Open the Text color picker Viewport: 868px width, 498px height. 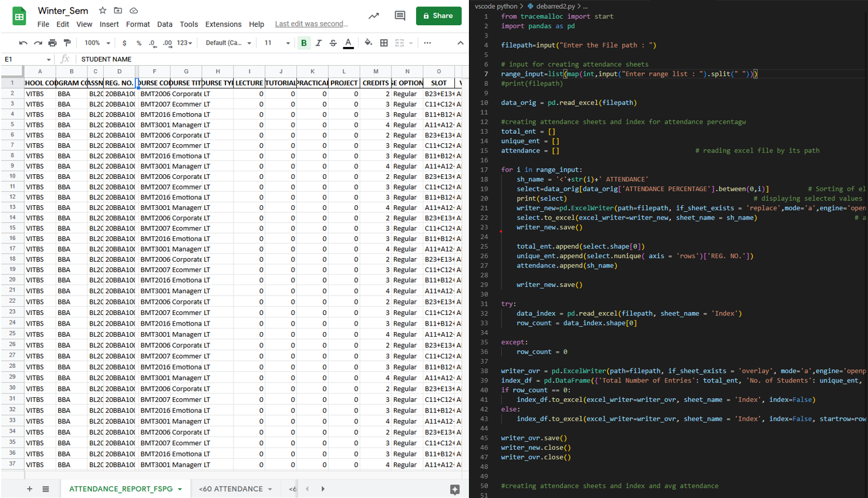[348, 42]
